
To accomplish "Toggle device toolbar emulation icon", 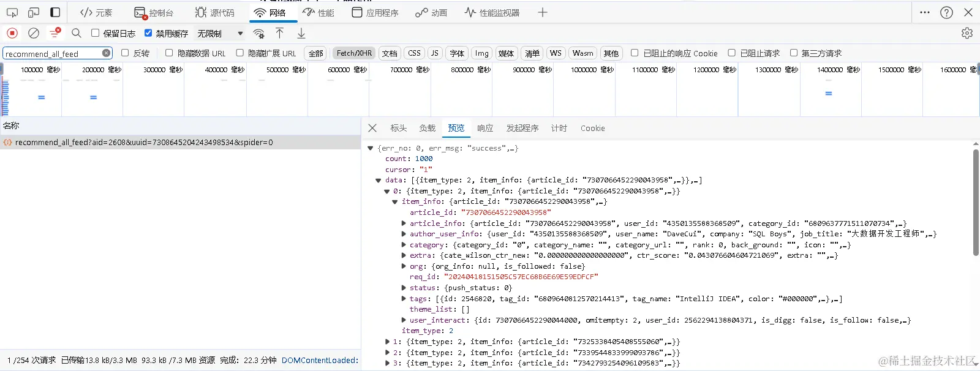I will coord(34,12).
